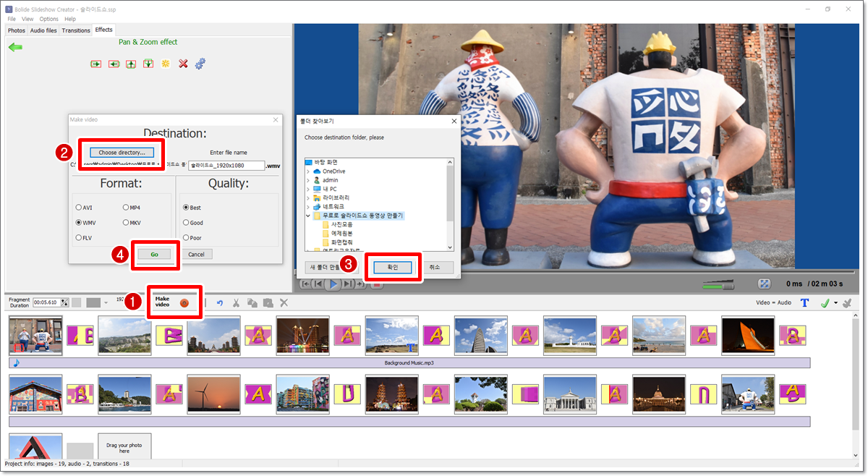
Task: Play the slideshow preview
Action: (333, 284)
